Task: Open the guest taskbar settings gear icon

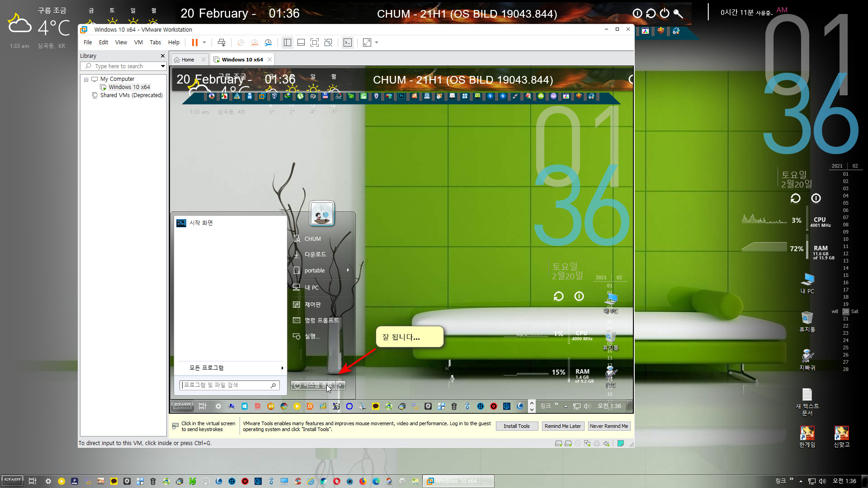Action: coord(218,406)
